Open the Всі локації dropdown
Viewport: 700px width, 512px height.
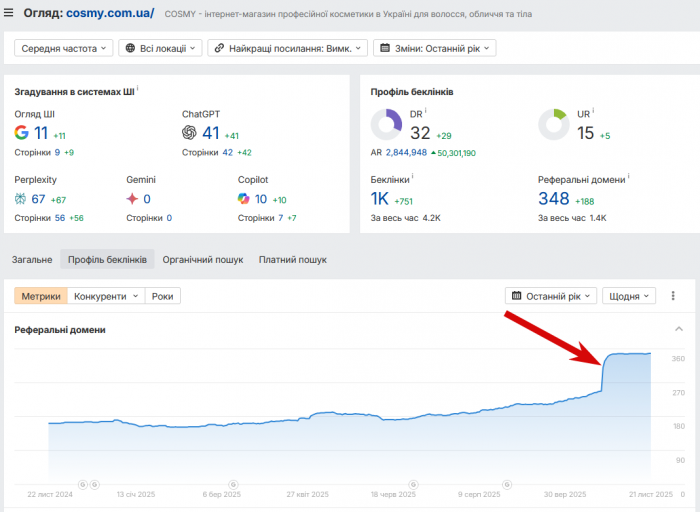click(160, 48)
